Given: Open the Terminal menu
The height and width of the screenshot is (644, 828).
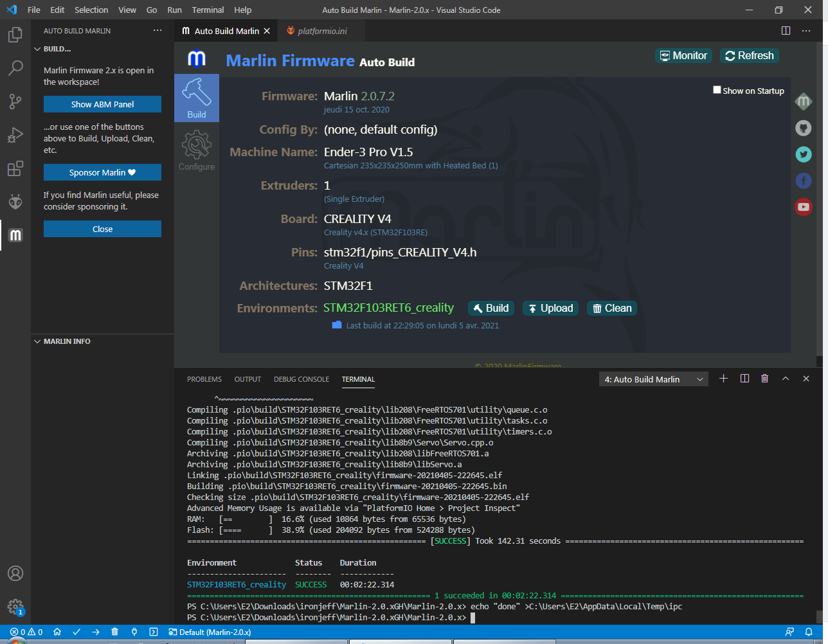Looking at the screenshot, I should [x=208, y=10].
